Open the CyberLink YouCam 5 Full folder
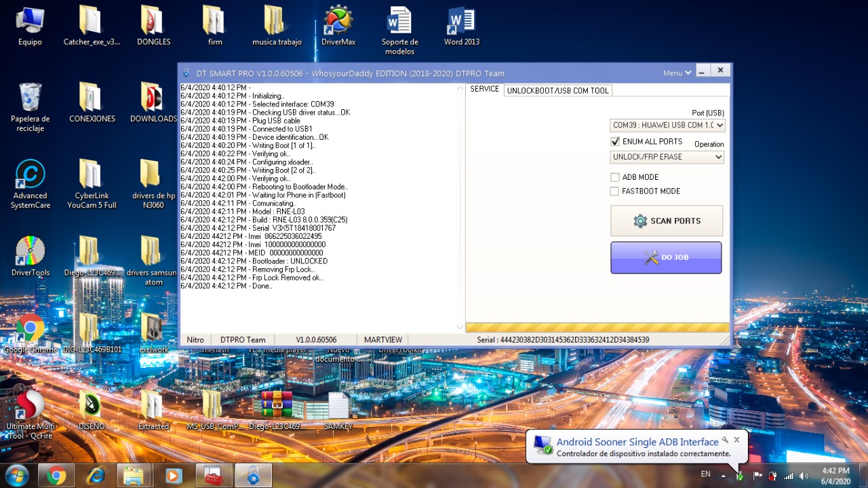 click(92, 184)
